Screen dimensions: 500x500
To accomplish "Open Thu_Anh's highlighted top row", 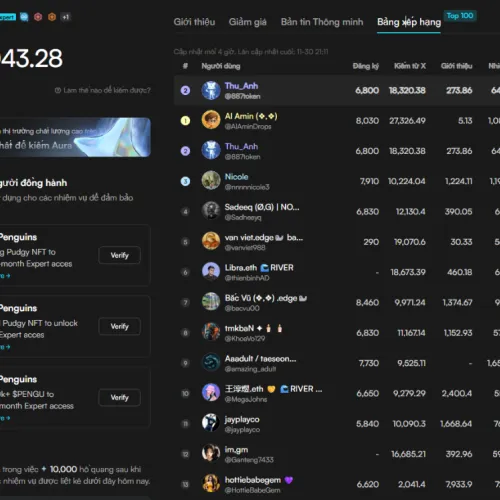I will (x=337, y=90).
